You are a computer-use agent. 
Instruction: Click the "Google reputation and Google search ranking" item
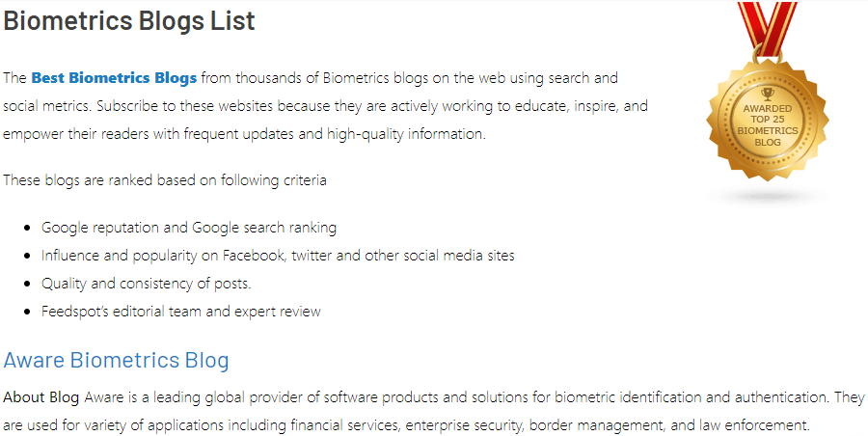(x=189, y=228)
